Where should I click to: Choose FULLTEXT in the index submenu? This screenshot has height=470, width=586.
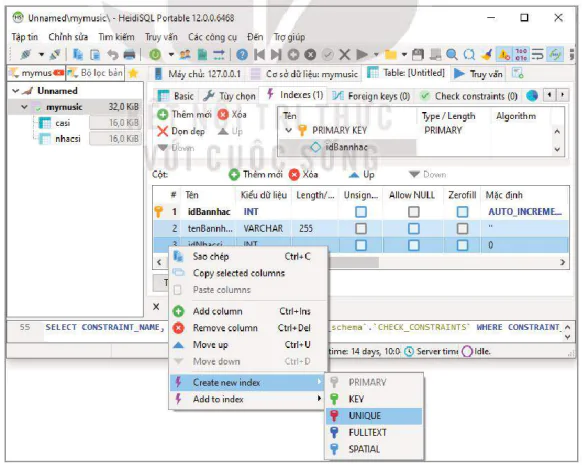click(374, 433)
